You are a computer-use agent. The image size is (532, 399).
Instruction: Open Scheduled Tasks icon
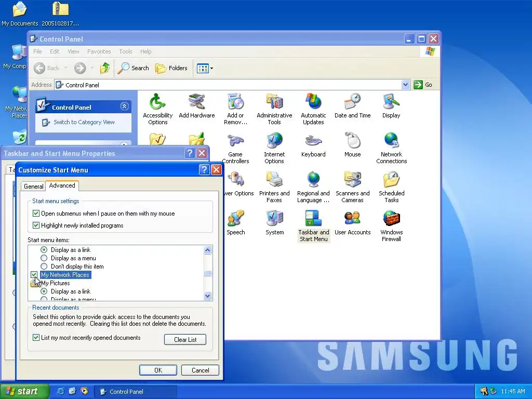point(391,187)
